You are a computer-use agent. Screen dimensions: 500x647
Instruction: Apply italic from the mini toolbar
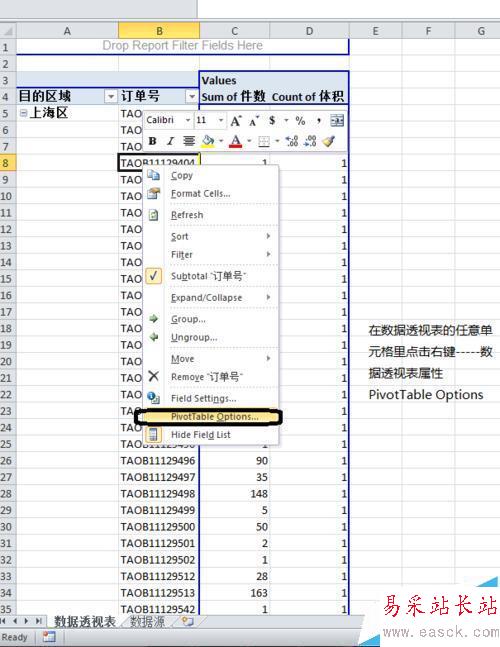click(170, 141)
